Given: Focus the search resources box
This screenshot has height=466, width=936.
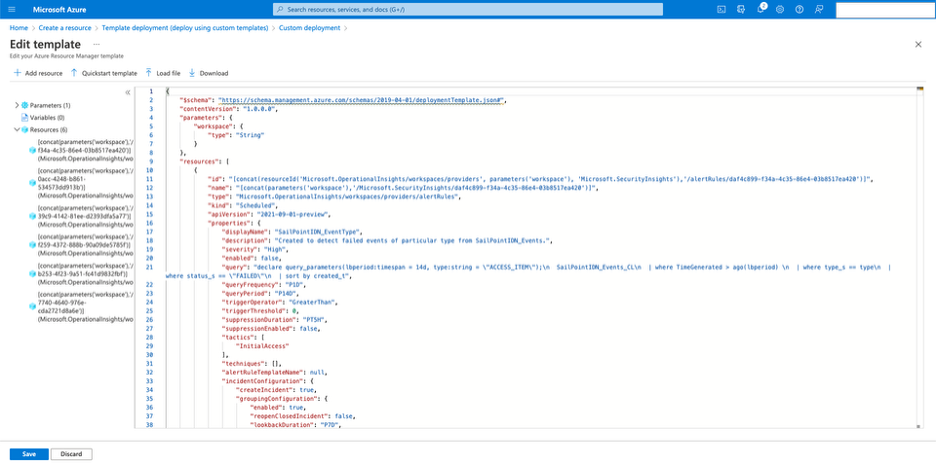Looking at the screenshot, I should [468, 10].
